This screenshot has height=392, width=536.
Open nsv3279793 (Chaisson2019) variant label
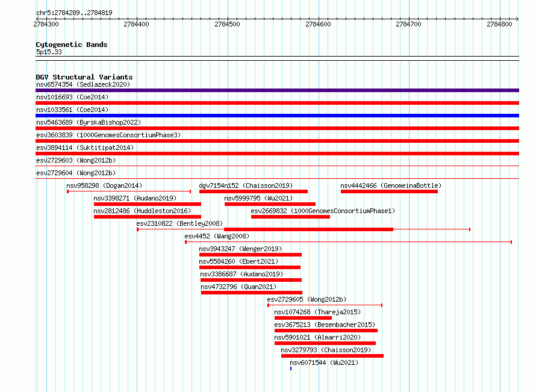(326, 350)
